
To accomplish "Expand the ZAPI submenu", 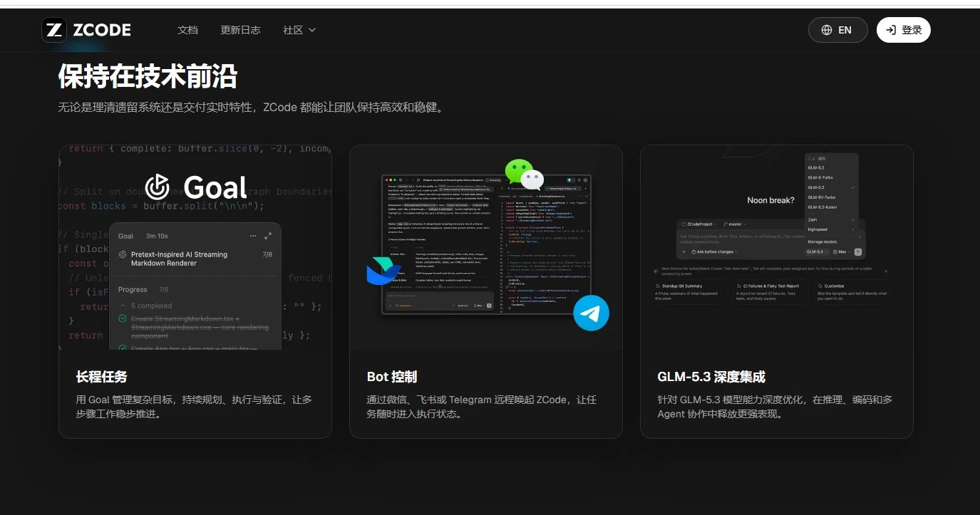I will tap(831, 220).
